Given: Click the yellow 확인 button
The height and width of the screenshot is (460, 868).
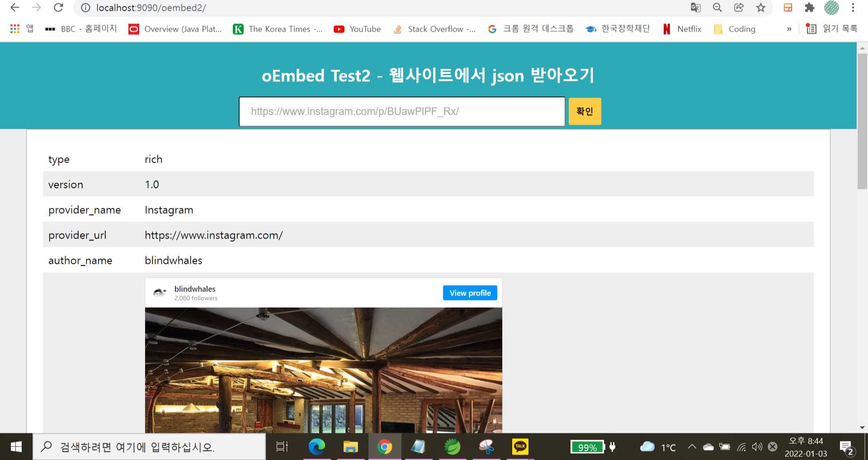Looking at the screenshot, I should click(x=585, y=111).
